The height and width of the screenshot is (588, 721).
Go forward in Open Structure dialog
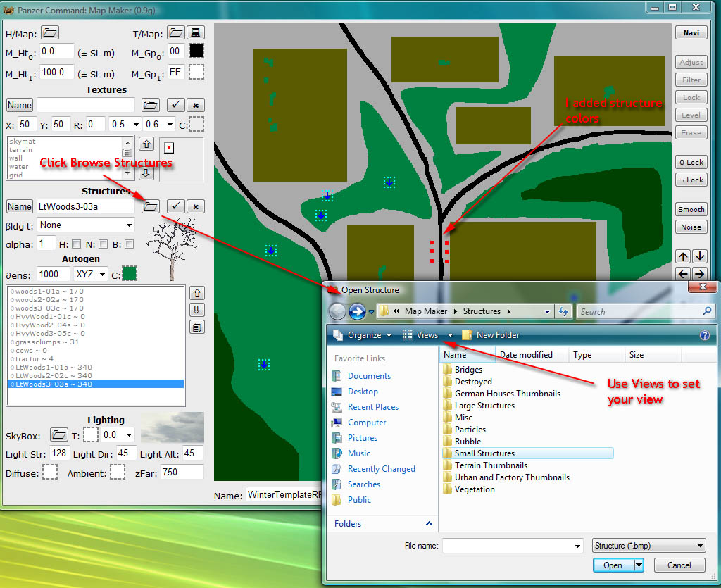(x=357, y=311)
